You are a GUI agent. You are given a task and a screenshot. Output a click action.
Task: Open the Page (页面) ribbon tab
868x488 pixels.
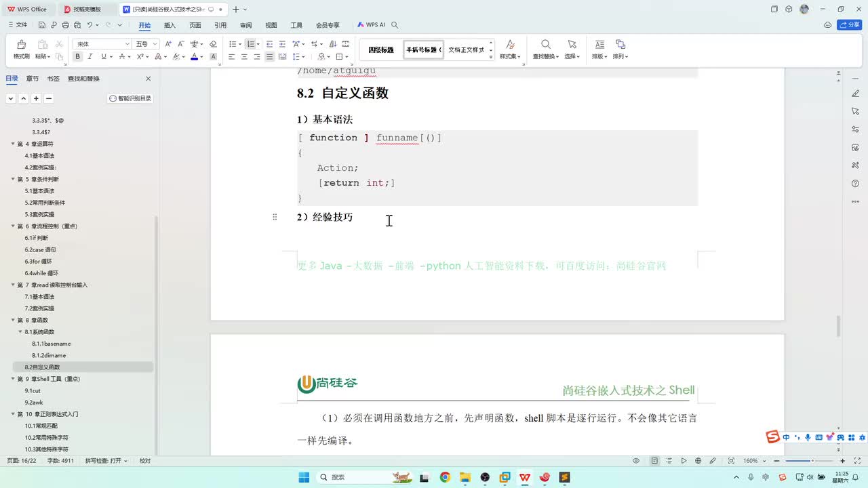(x=195, y=25)
